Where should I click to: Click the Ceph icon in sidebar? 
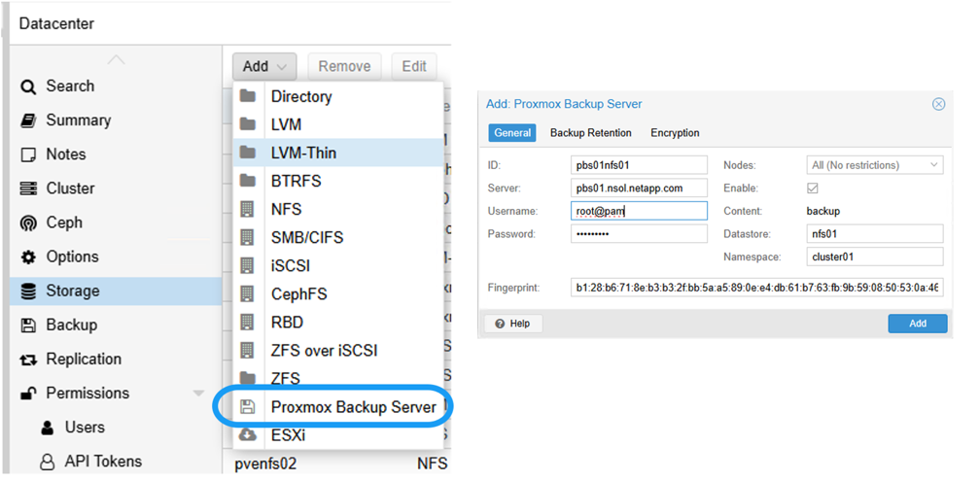28,223
